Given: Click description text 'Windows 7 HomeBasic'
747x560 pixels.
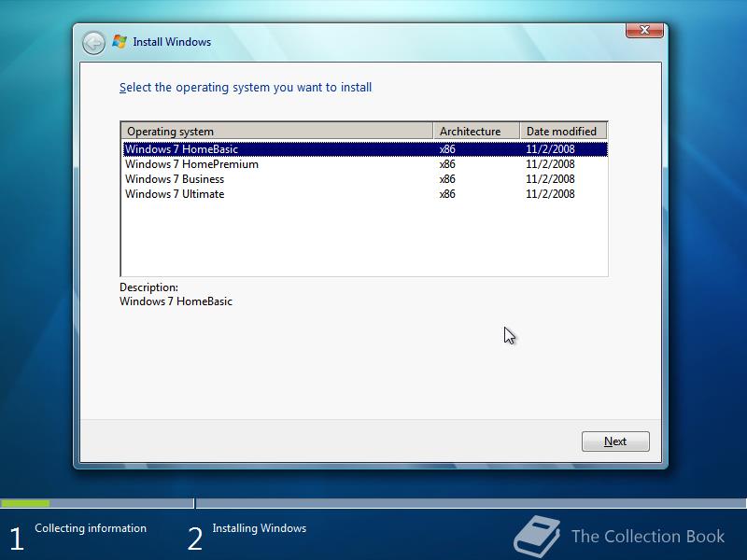Looking at the screenshot, I should pyautogui.click(x=176, y=301).
